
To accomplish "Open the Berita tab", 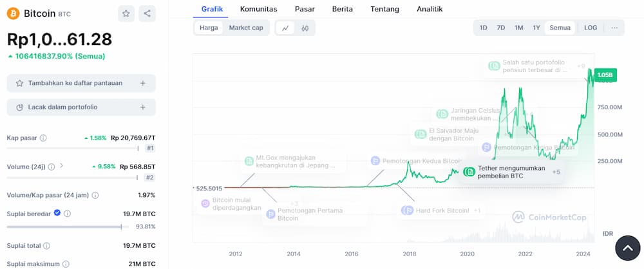I will [343, 9].
